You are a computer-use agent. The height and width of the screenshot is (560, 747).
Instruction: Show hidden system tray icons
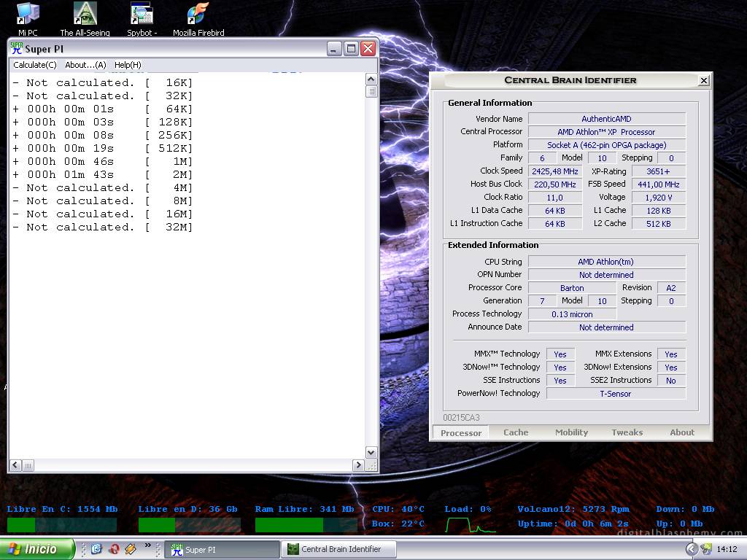(x=691, y=549)
